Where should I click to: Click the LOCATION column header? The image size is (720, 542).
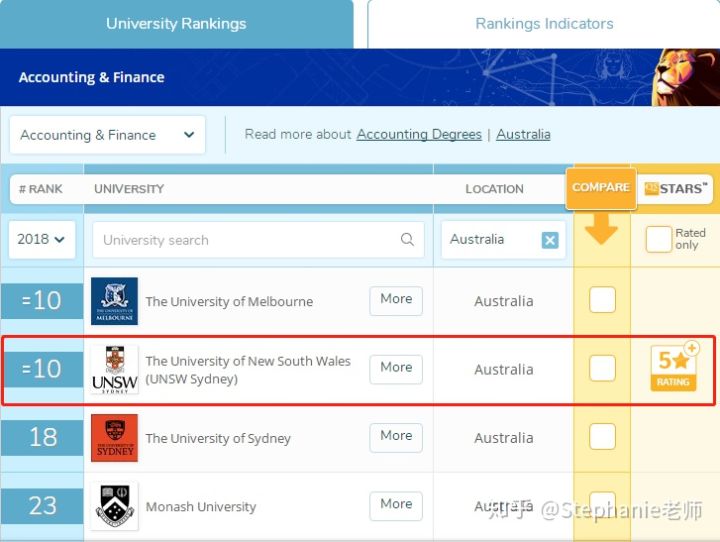click(x=494, y=189)
